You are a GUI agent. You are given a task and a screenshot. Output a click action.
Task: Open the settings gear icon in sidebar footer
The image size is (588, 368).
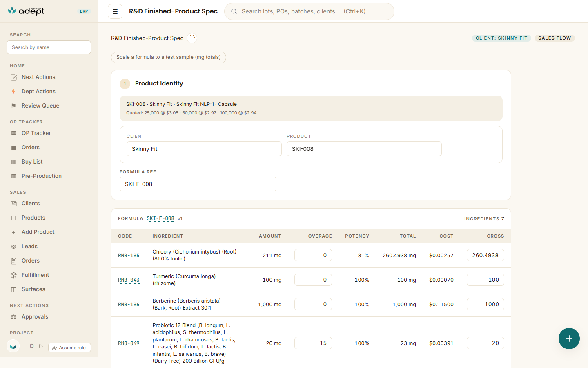point(32,346)
